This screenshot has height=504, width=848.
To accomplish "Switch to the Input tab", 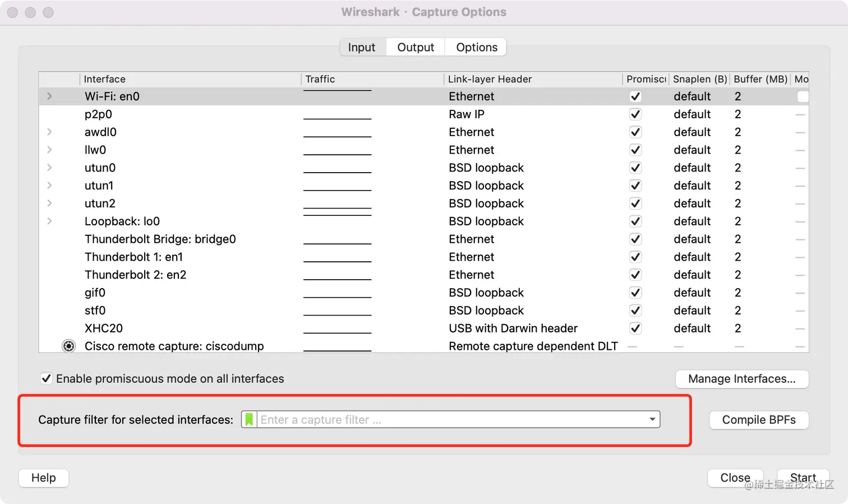I will [x=362, y=47].
